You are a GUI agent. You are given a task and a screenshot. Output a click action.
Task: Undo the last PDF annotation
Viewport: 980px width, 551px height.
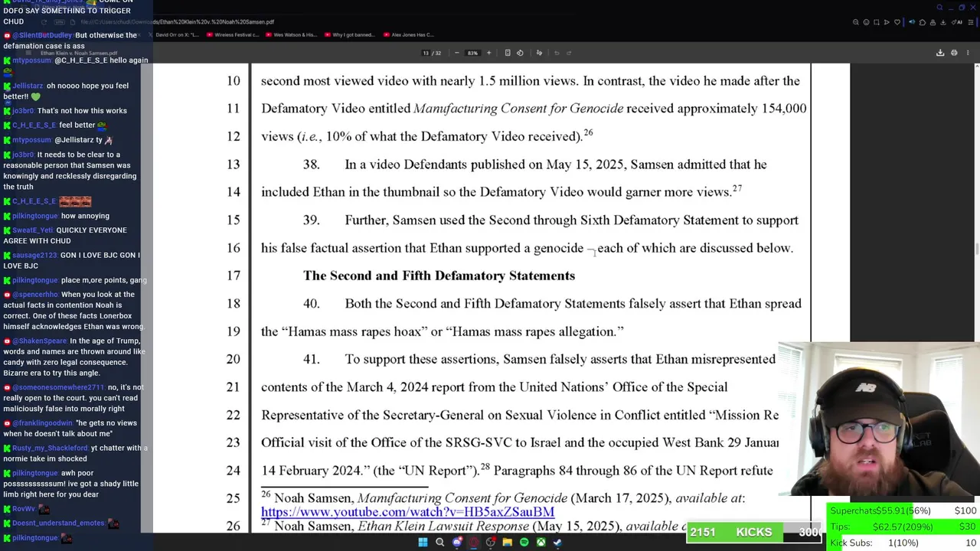(x=557, y=53)
